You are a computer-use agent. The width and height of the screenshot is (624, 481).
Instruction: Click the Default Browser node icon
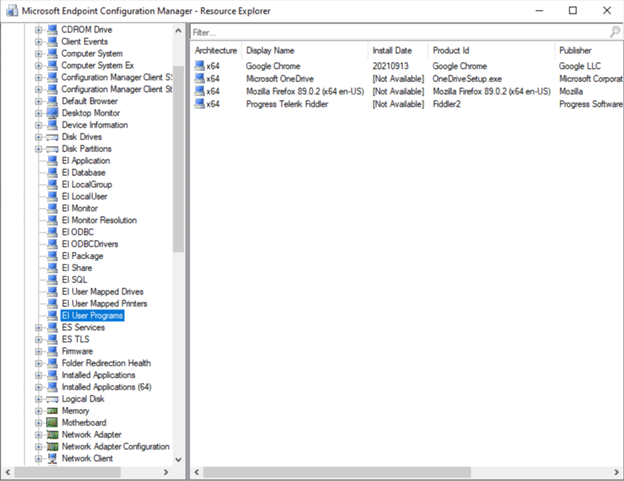pos(52,101)
